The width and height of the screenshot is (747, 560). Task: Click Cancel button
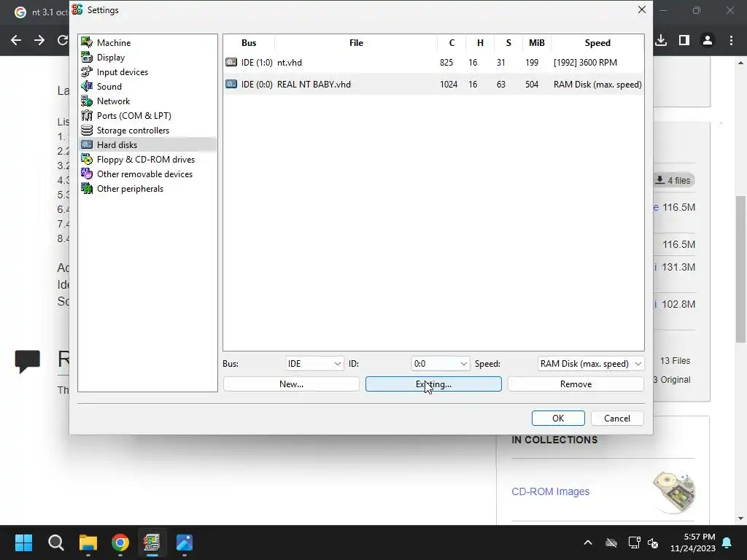click(x=617, y=418)
